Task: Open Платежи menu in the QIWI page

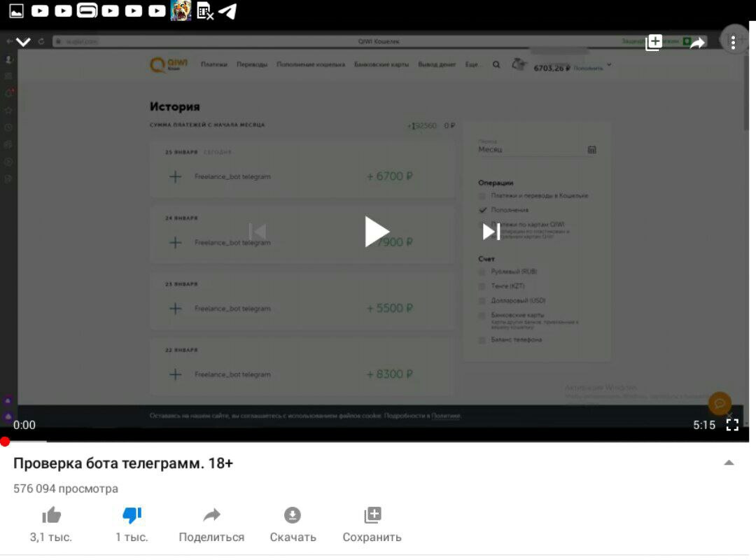Action: (x=214, y=64)
